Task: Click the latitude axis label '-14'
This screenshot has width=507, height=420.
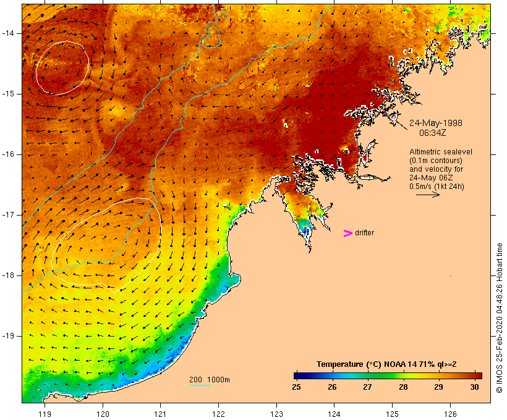Action: [x=7, y=33]
